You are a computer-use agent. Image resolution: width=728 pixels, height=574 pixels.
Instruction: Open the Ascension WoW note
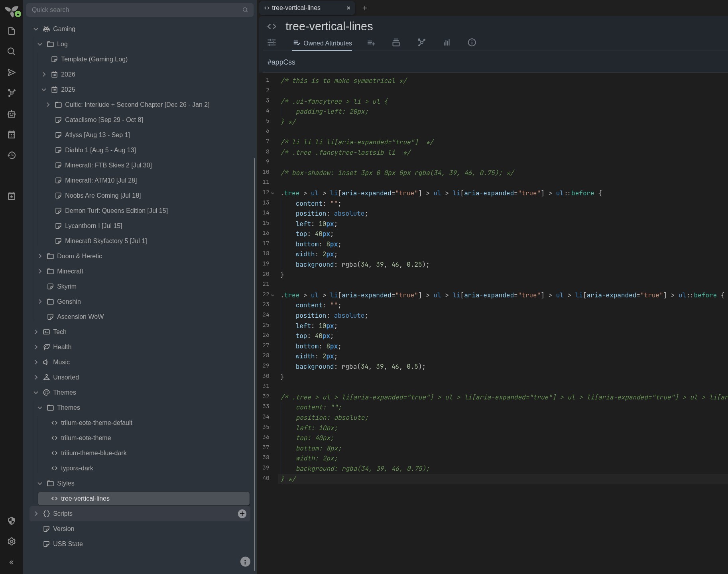(80, 317)
